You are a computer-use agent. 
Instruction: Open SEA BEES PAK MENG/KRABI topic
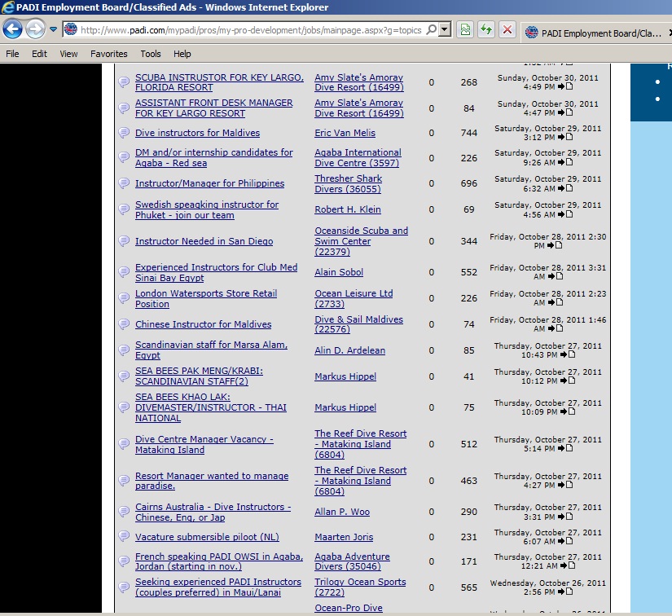point(199,376)
